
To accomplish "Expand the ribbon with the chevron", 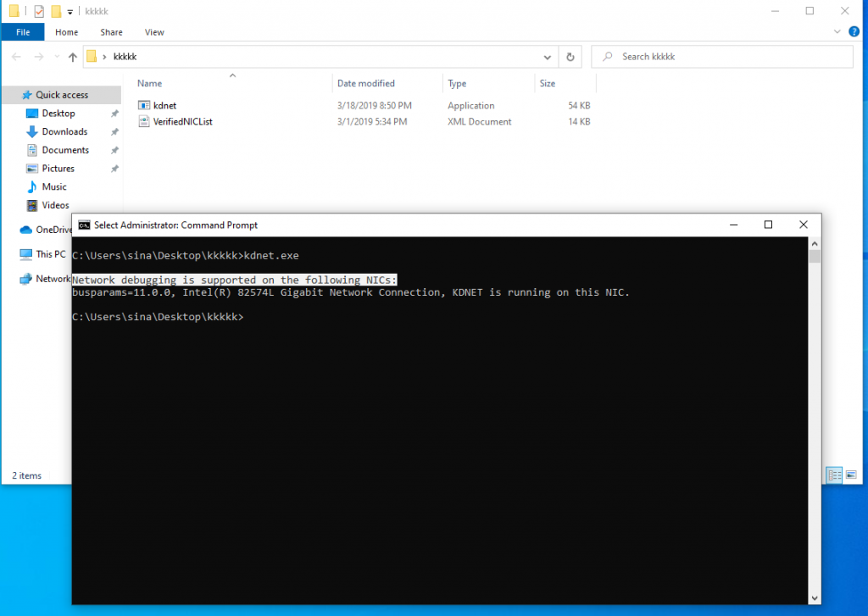I will pos(837,31).
